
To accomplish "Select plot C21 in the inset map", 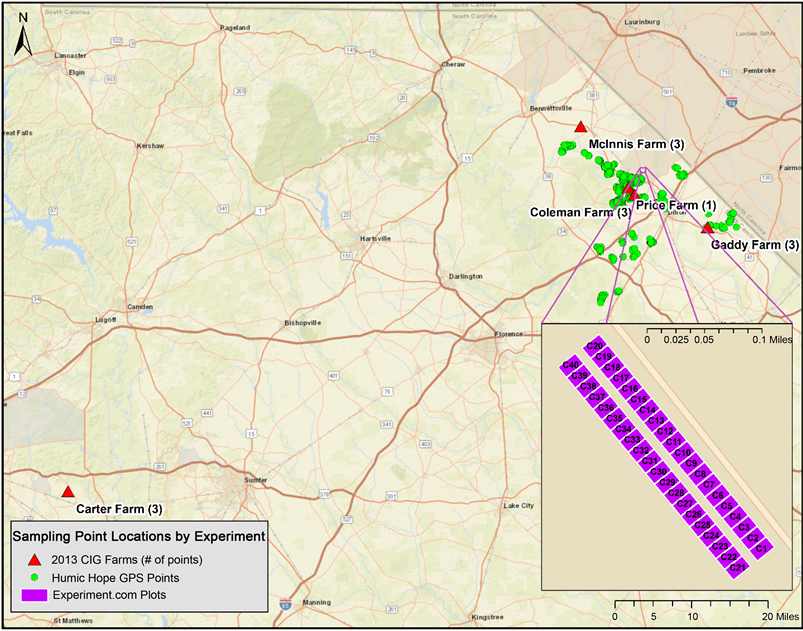I will pos(738,567).
